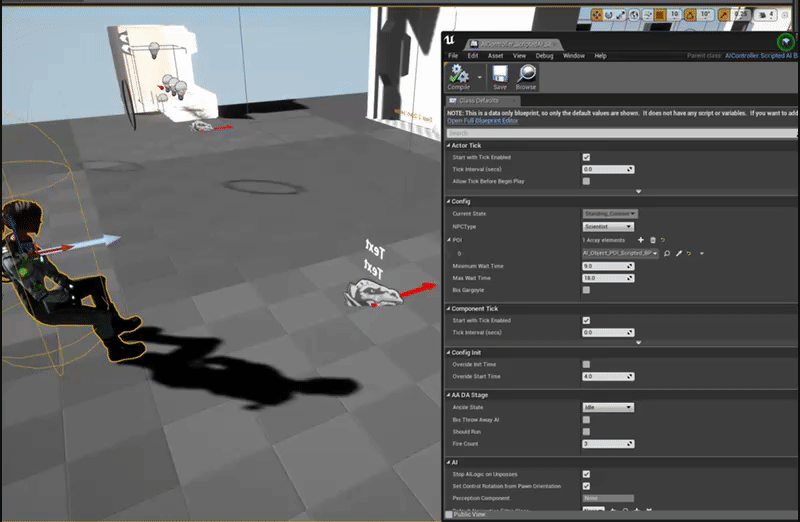Image resolution: width=800 pixels, height=522 pixels.
Task: Empty the POI array using trash icon
Action: [653, 240]
